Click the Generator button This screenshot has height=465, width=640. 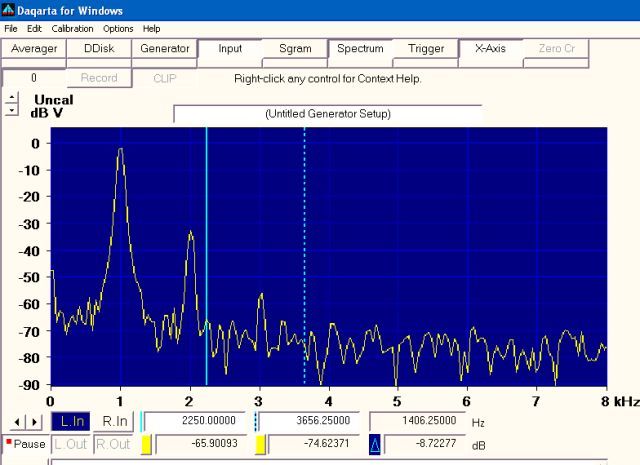(164, 48)
